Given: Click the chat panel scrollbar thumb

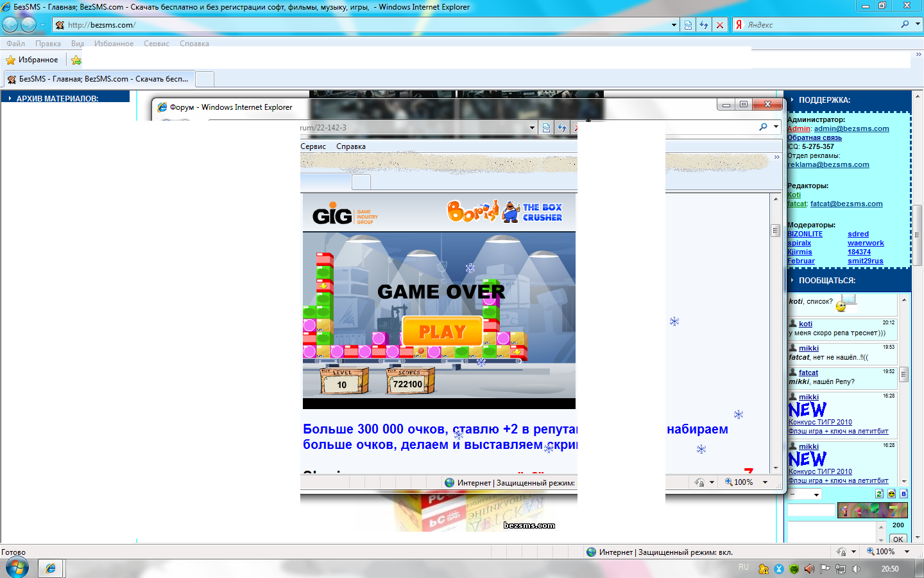Looking at the screenshot, I should click(904, 374).
